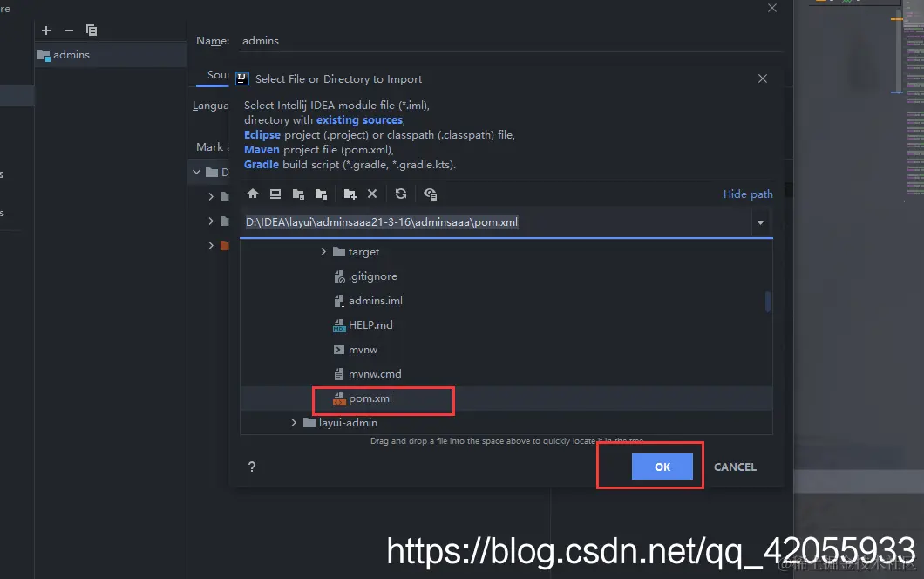Viewport: 924px width, 579px height.
Task: Click the CANCEL button
Action: tap(735, 467)
